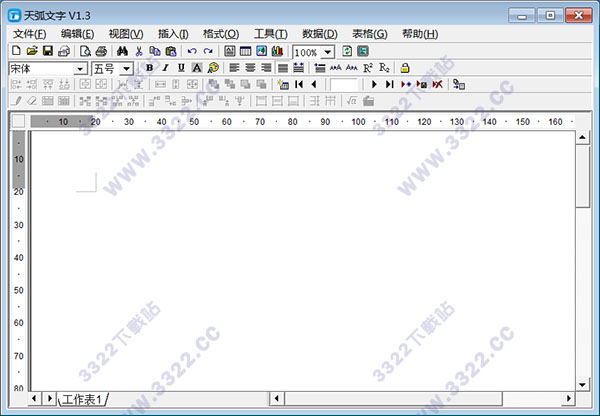
Task: Open the 格式(O) menu
Action: point(221,34)
